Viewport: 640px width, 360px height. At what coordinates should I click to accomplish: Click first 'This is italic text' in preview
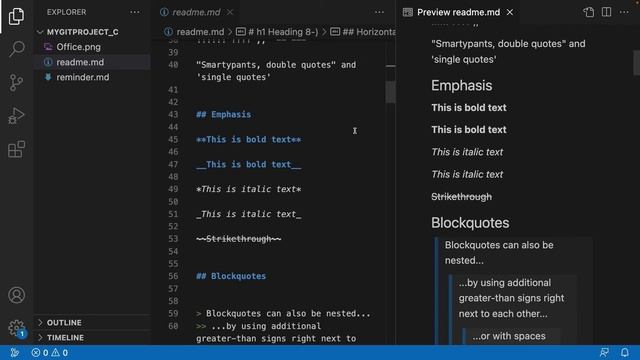point(467,152)
